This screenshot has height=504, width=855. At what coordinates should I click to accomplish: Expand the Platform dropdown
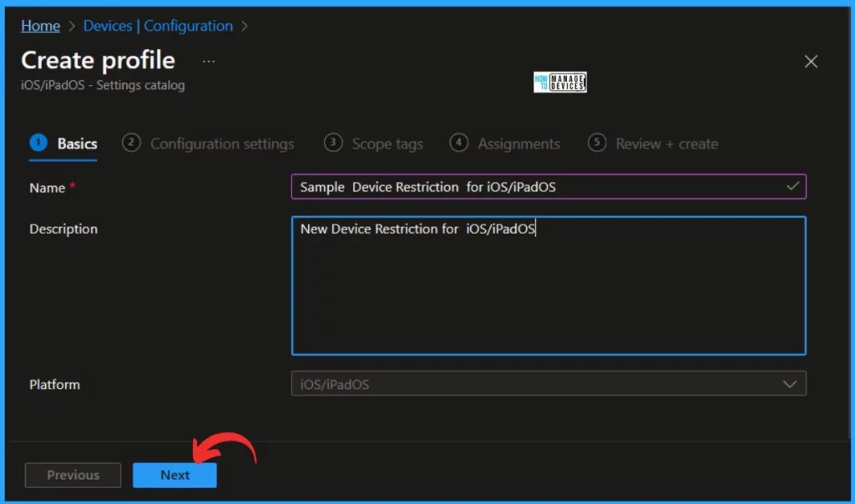tap(549, 384)
